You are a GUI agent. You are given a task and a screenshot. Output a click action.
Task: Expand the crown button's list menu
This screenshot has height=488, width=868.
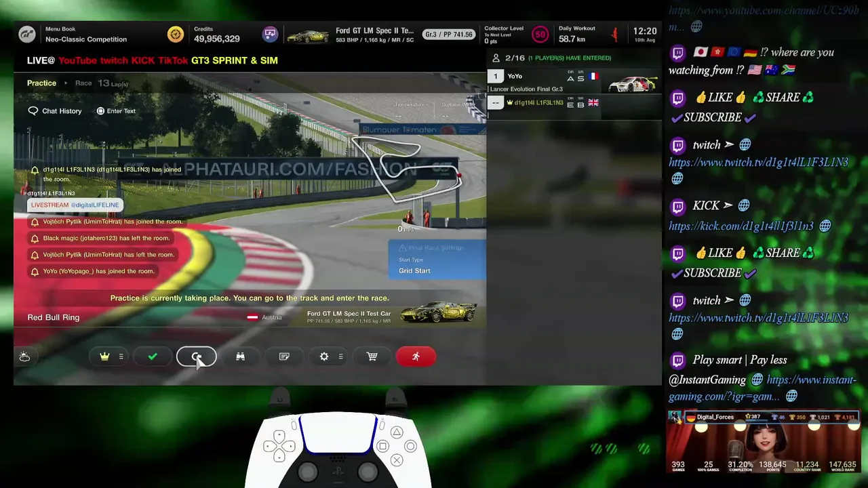tap(121, 357)
